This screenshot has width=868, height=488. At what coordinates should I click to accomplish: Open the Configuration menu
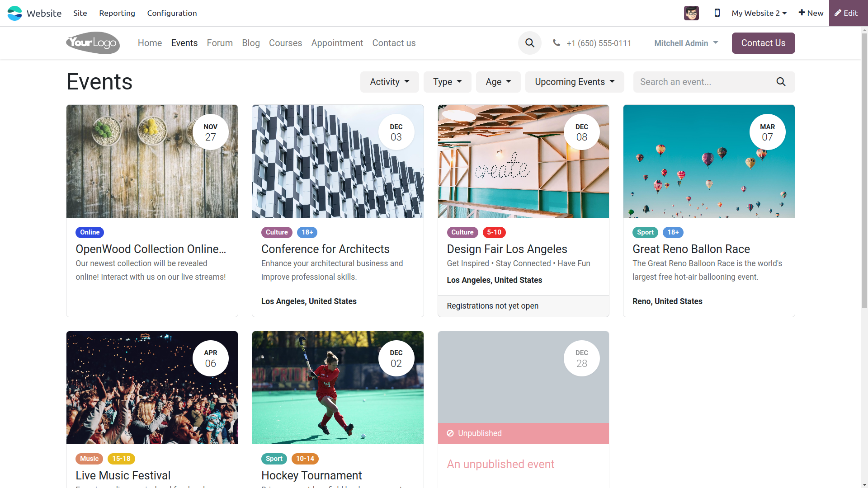tap(172, 13)
